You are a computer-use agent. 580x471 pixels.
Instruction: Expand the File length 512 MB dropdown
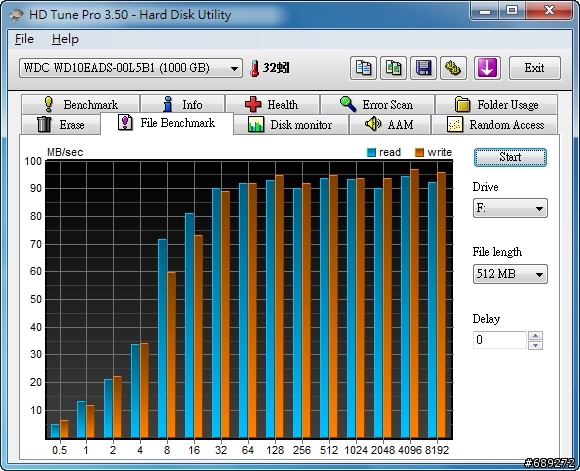pos(510,274)
